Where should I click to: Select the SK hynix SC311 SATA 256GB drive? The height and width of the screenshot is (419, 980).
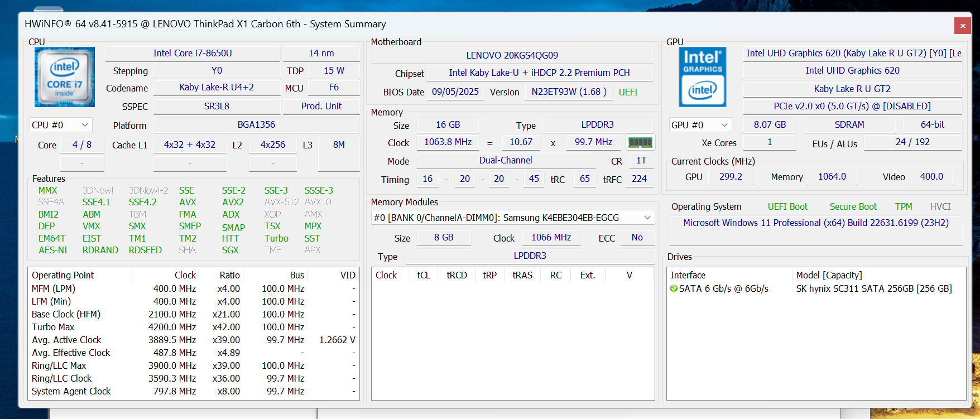[874, 289]
